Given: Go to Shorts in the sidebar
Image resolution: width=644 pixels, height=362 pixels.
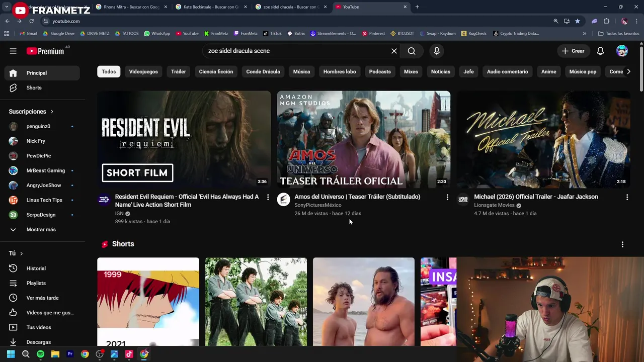Looking at the screenshot, I should click(42, 87).
